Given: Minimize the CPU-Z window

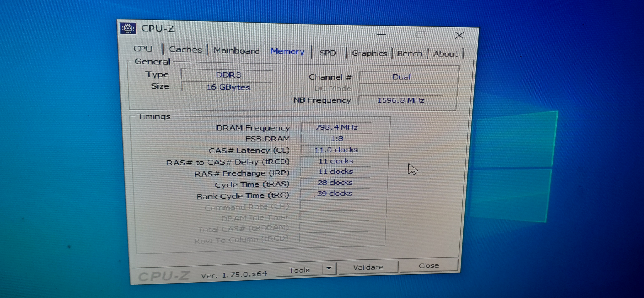Looking at the screenshot, I should (381, 35).
